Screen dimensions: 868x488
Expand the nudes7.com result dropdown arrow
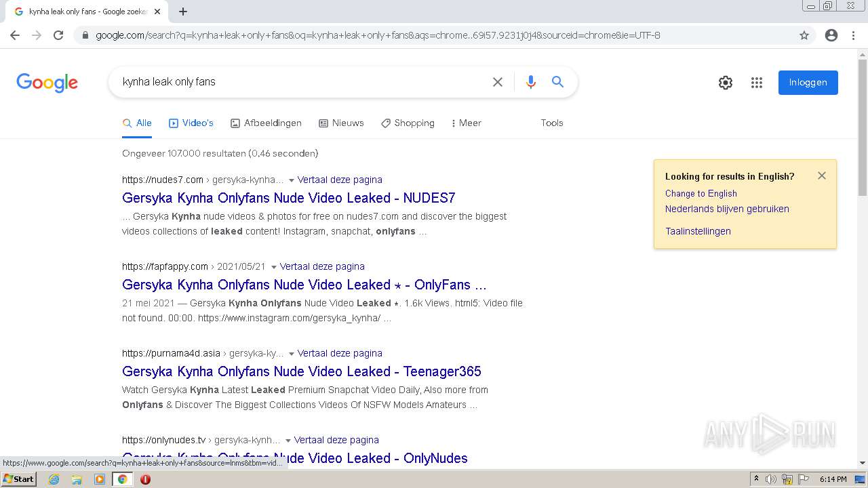(x=292, y=180)
